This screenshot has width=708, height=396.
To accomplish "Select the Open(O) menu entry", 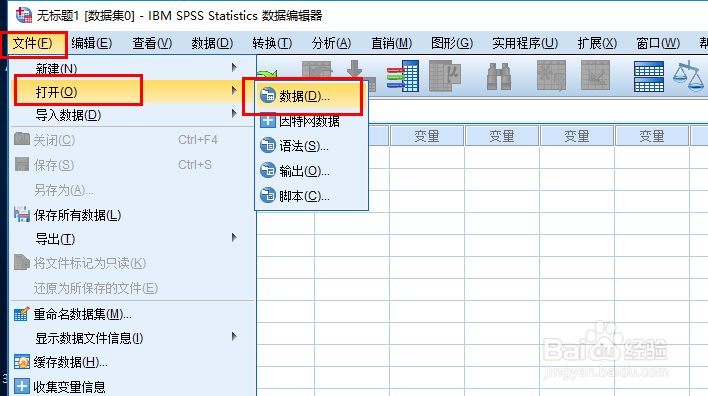I will pos(133,92).
